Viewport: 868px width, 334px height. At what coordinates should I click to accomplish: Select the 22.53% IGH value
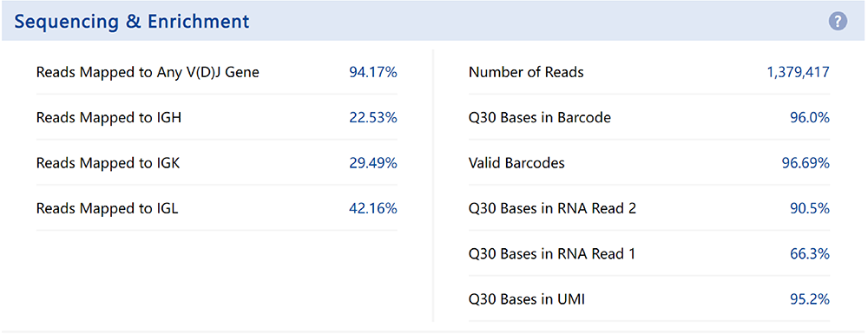click(373, 118)
